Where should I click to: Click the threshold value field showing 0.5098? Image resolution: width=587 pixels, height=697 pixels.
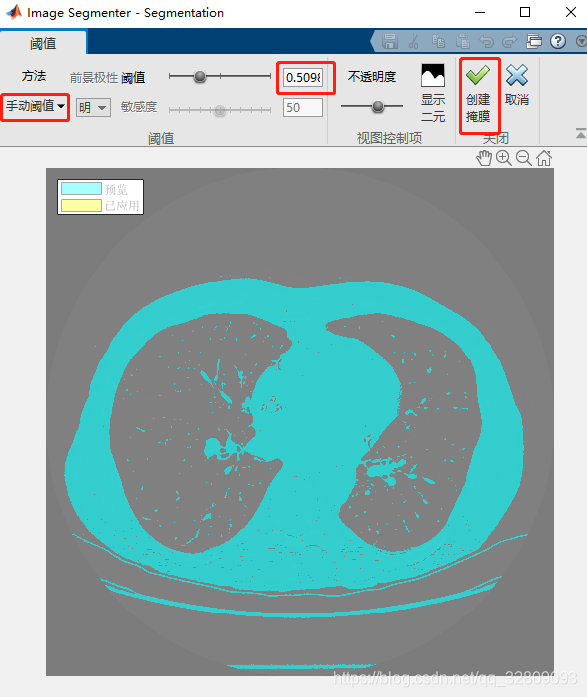coord(303,77)
